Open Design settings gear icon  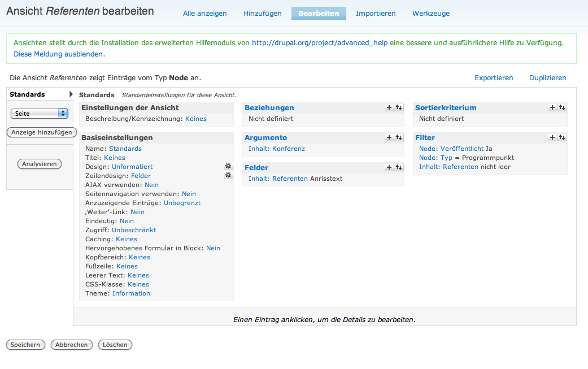click(x=228, y=166)
